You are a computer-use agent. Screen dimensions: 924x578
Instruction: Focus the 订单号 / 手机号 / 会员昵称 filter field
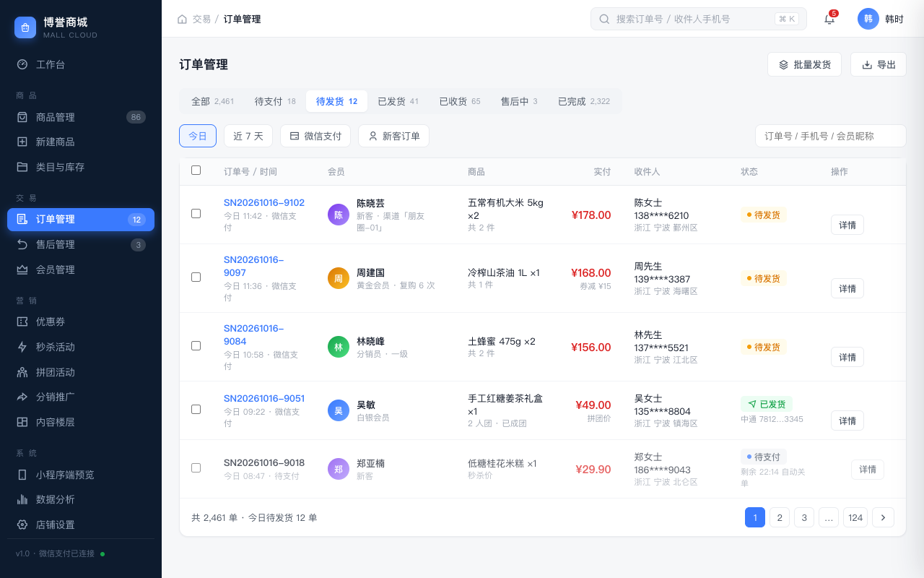point(831,136)
